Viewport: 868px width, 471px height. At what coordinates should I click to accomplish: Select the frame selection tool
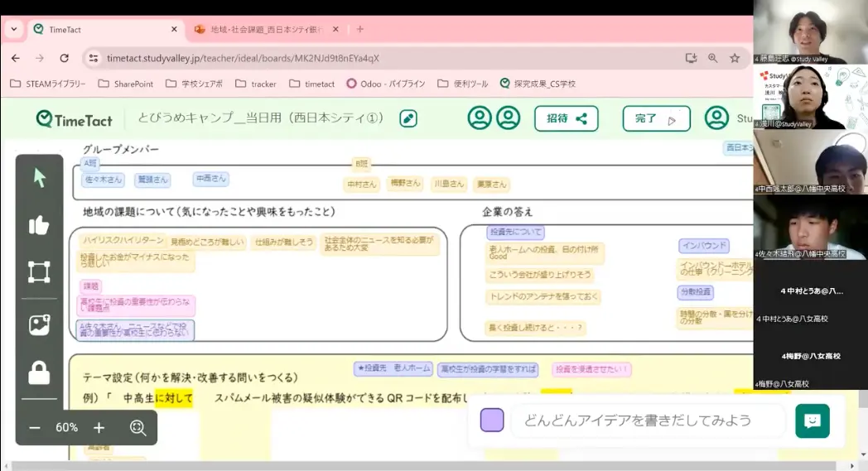click(x=39, y=272)
